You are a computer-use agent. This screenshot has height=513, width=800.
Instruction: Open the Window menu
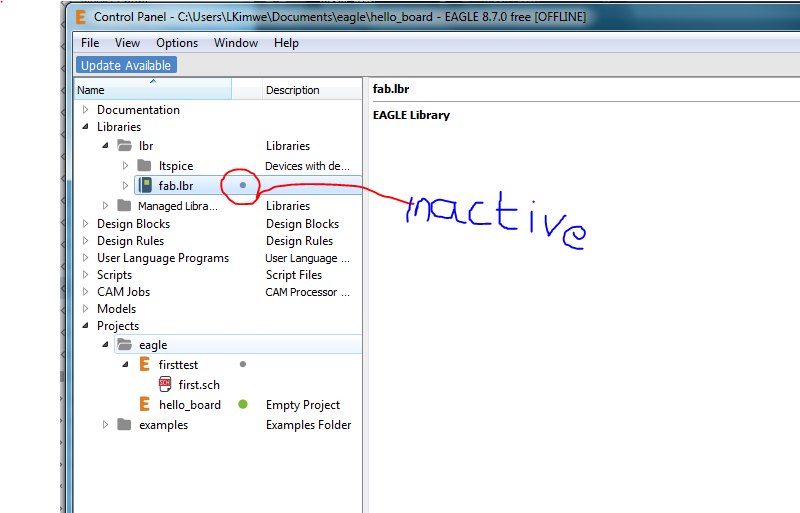click(236, 43)
